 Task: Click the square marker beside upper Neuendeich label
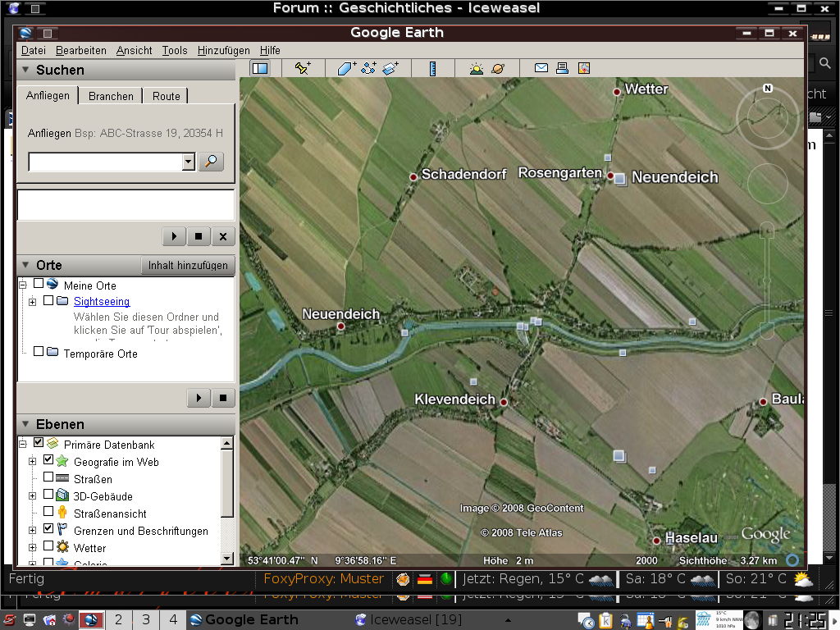(x=620, y=179)
